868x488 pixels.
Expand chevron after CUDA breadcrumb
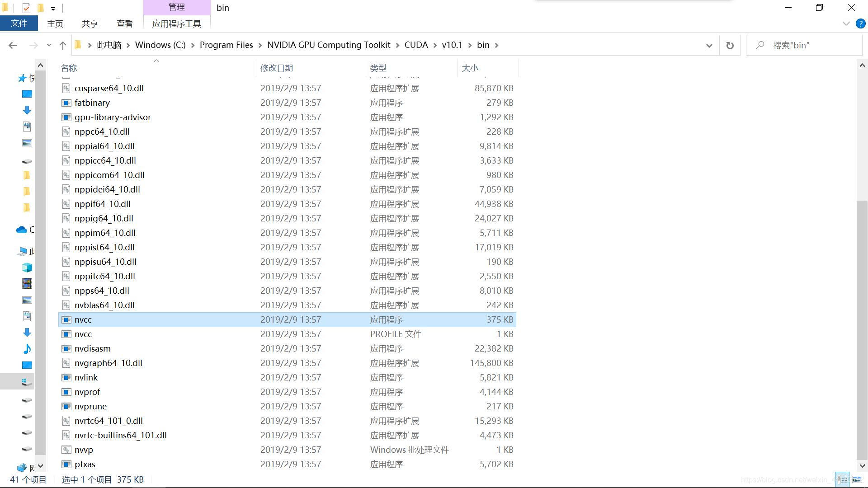click(435, 45)
